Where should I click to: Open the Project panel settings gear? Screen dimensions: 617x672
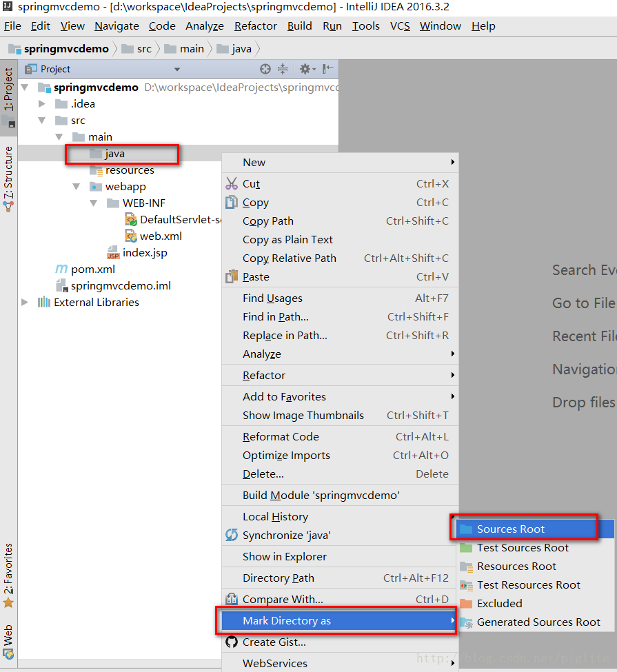coord(307,69)
